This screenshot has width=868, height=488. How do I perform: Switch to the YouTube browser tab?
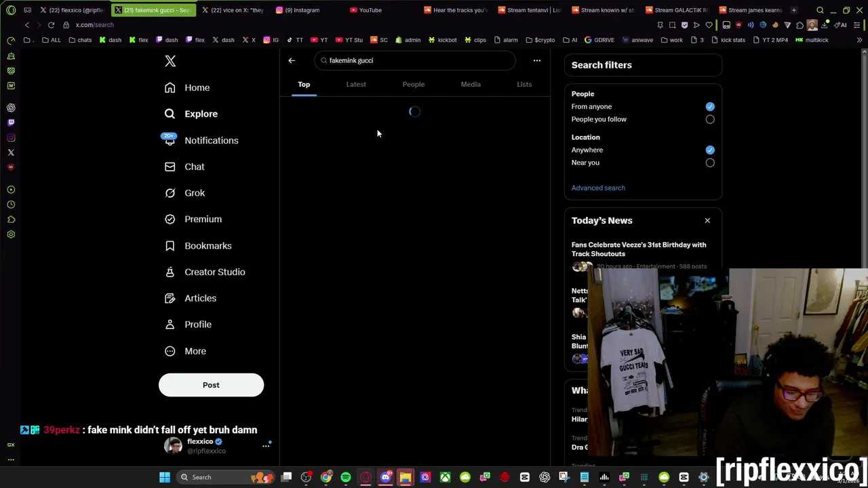tap(370, 10)
